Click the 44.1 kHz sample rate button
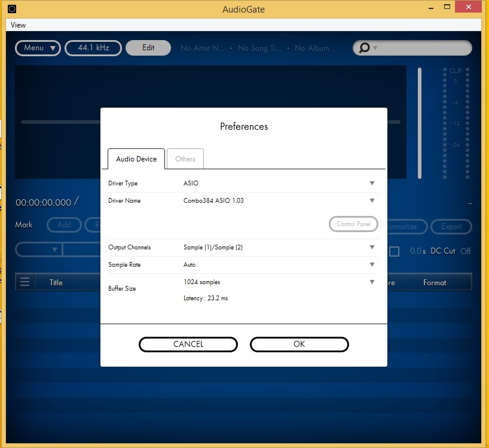Viewport: 489px width, 448px height. pyautogui.click(x=93, y=48)
